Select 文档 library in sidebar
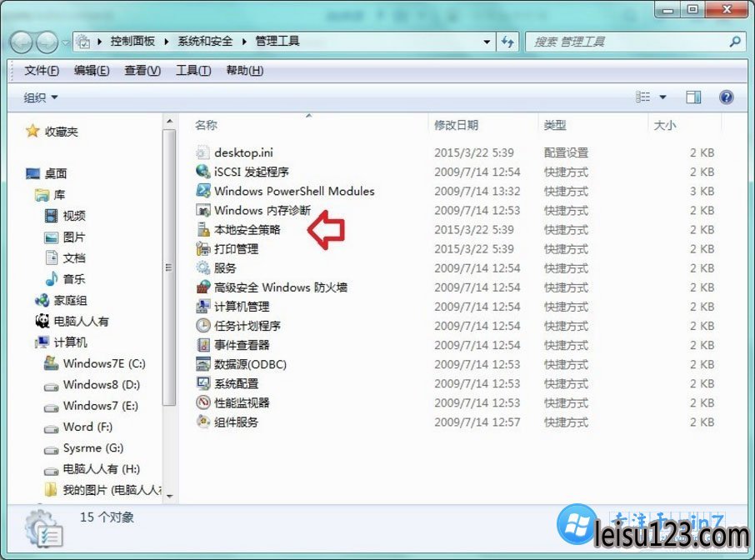Viewport: 755px width, 560px height. click(65, 258)
